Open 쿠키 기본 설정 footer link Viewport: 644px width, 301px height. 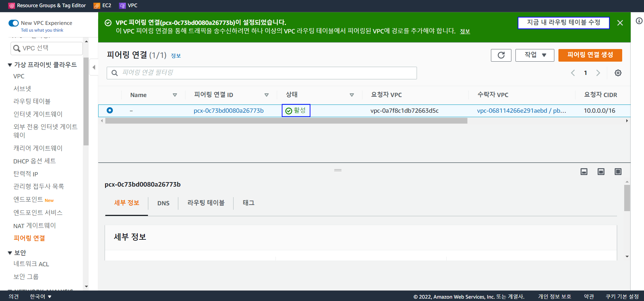[622, 297]
